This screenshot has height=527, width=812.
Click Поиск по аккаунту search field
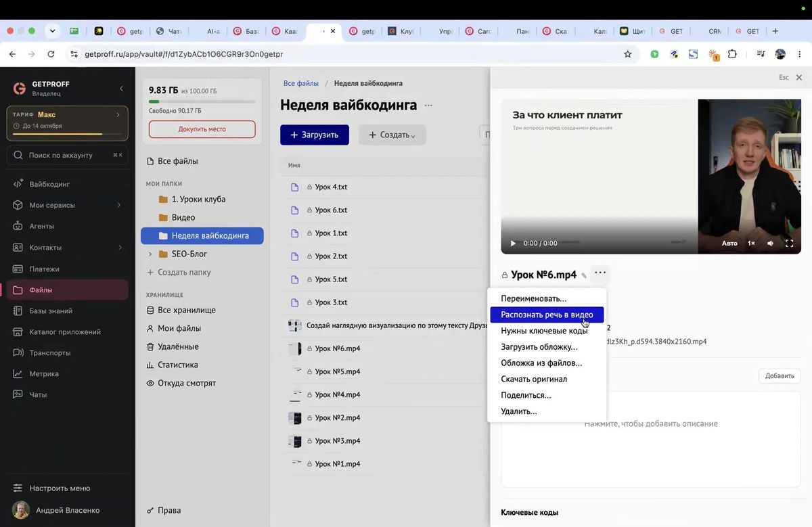pos(67,155)
